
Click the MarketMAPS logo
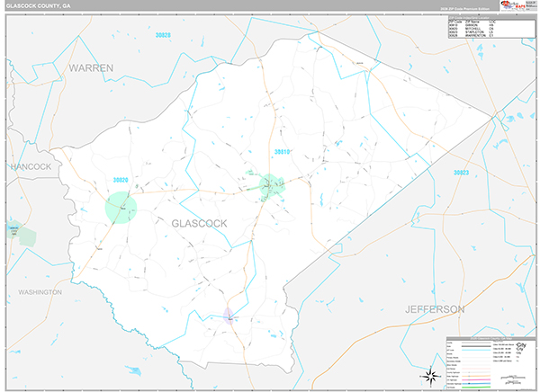tap(513, 5)
